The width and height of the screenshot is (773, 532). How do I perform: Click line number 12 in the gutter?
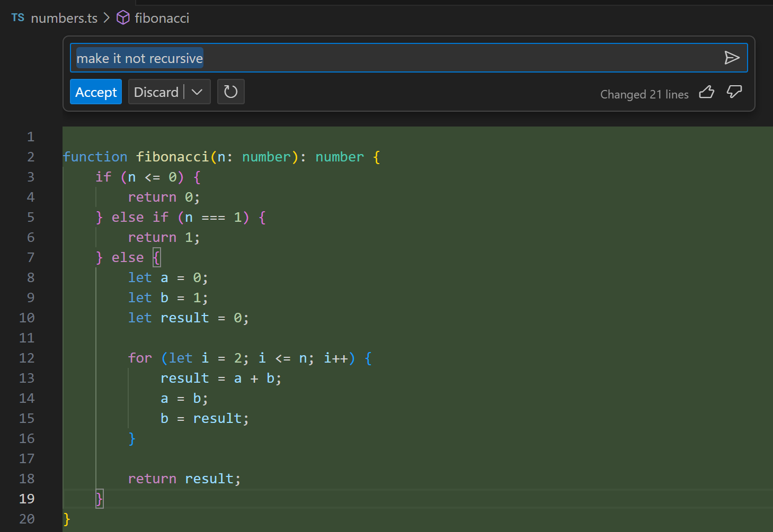(x=26, y=358)
